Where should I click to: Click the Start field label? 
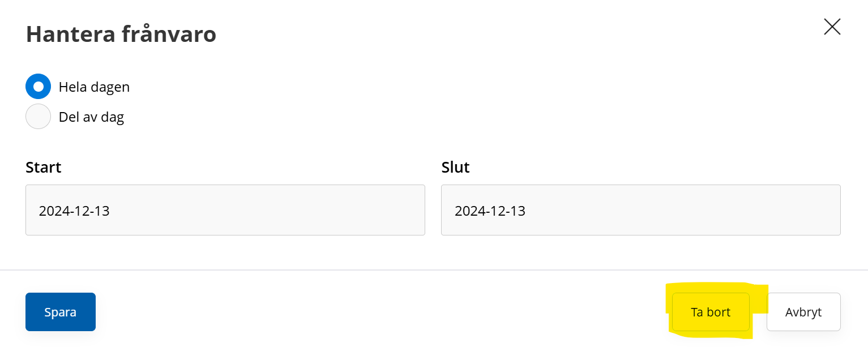coord(44,168)
